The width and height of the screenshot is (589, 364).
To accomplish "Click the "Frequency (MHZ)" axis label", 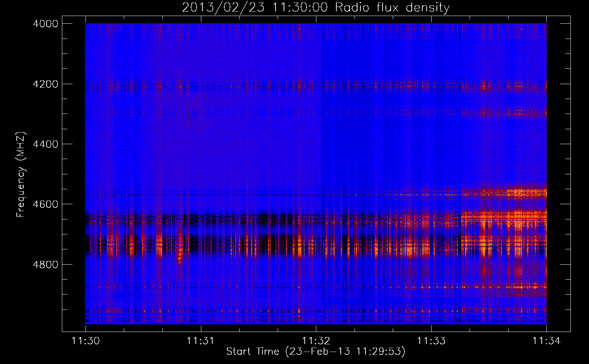I will coord(21,175).
